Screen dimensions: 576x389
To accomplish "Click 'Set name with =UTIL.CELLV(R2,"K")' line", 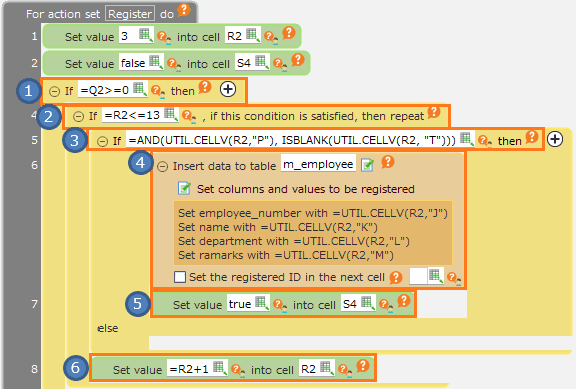I will click(278, 227).
